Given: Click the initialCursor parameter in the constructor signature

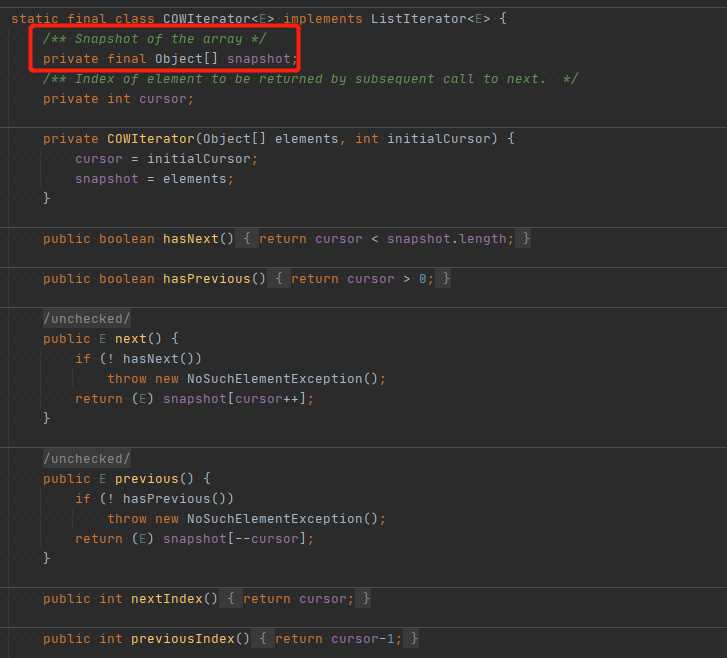Looking at the screenshot, I should 439,139.
